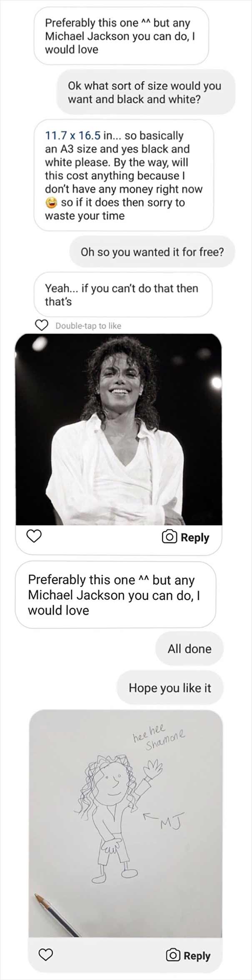The width and height of the screenshot is (252, 980).
Task: Tap the heart icon under Michael Jackson photo
Action: coord(34,536)
